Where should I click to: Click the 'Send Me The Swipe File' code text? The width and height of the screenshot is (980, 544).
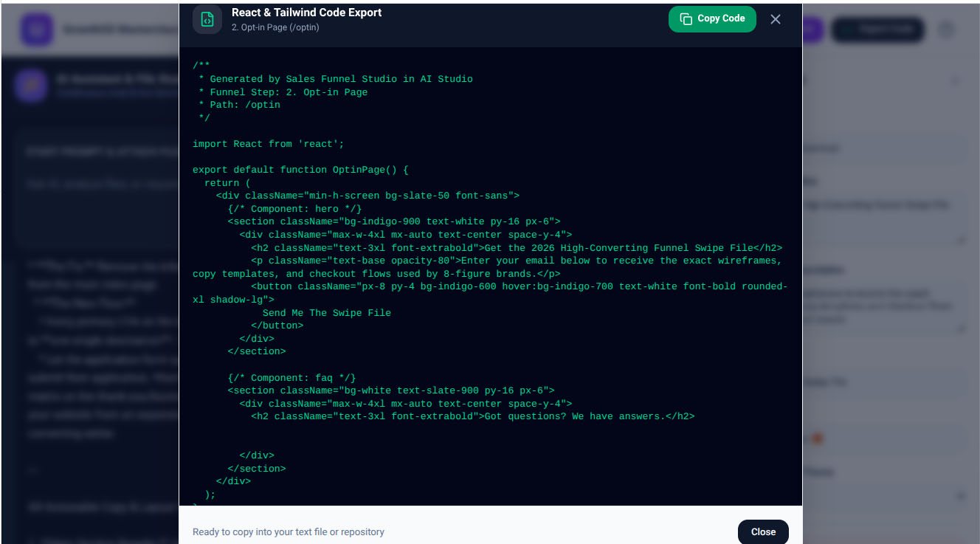tap(327, 313)
